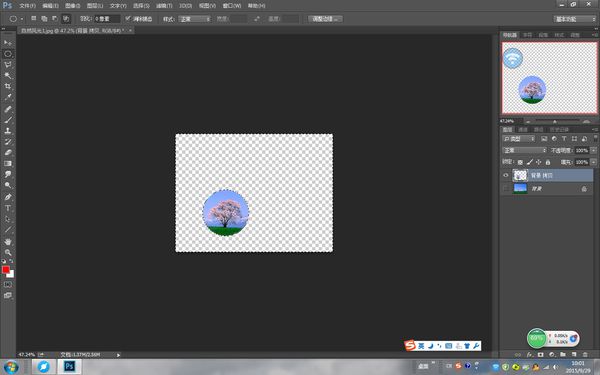Select the Healing Brush tool
The image size is (600, 375).
tap(8, 109)
